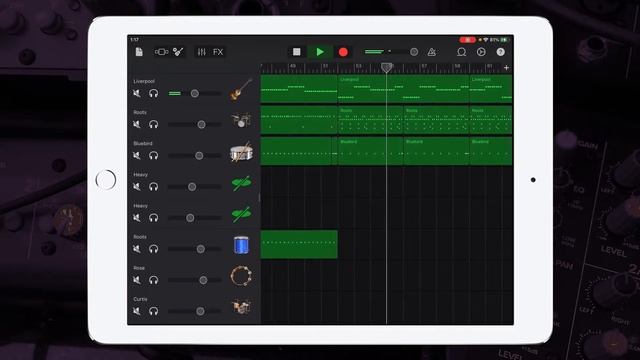Select the Rose track name label

pyautogui.click(x=139, y=268)
